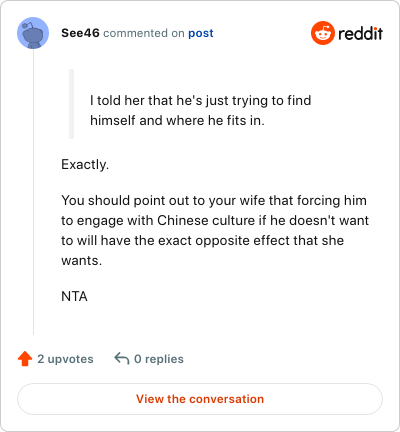Click the "Exactly." comment line
This screenshot has height=432, width=400.
point(85,164)
